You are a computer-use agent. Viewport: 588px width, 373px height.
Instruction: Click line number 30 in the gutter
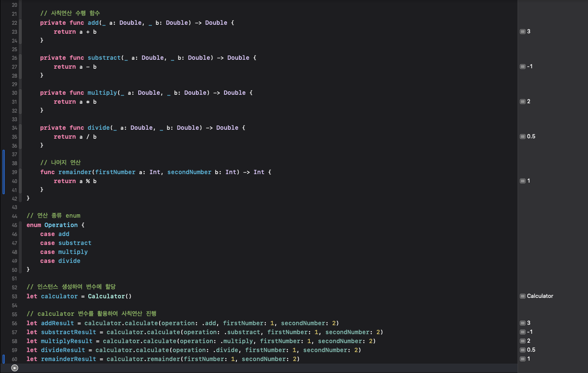point(15,93)
